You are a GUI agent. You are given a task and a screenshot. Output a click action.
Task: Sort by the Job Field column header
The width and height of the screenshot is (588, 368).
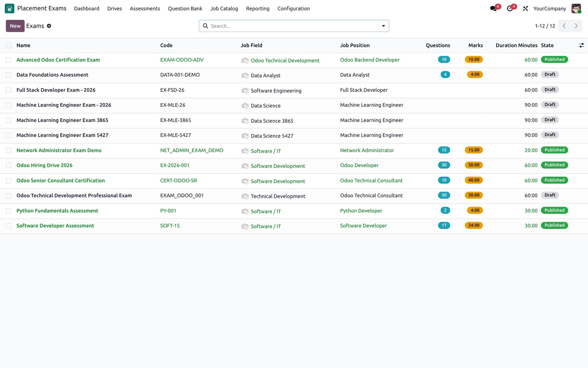pos(251,45)
